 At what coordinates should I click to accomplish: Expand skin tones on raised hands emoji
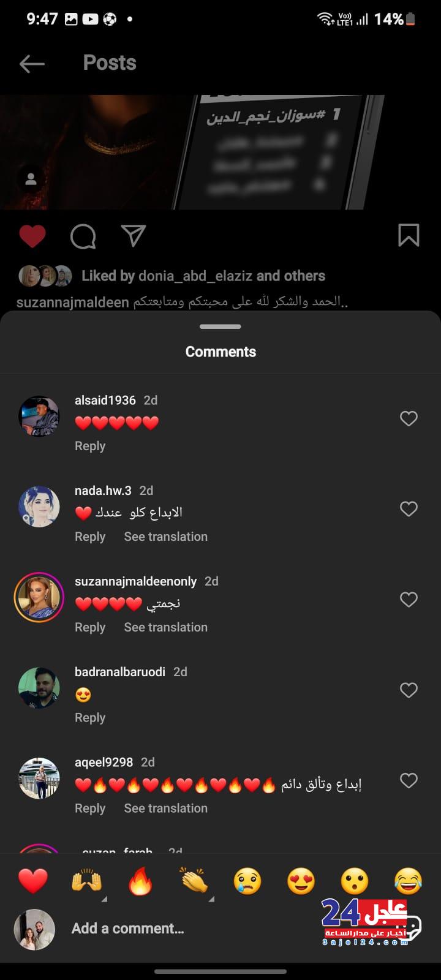coord(104,899)
